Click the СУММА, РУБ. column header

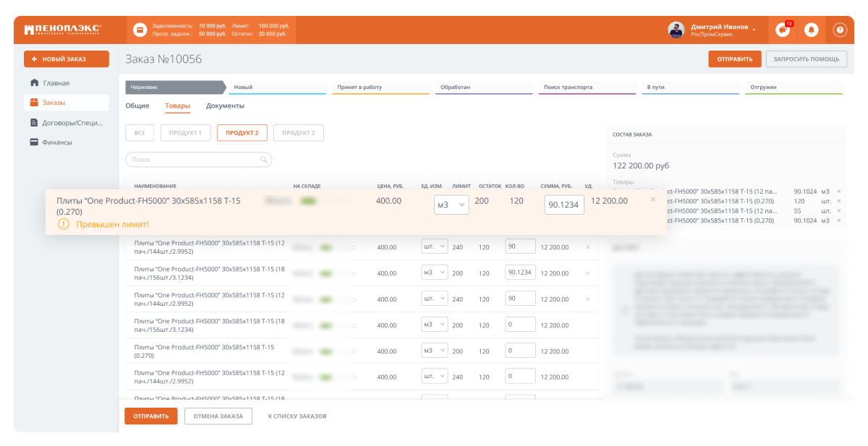pos(556,186)
